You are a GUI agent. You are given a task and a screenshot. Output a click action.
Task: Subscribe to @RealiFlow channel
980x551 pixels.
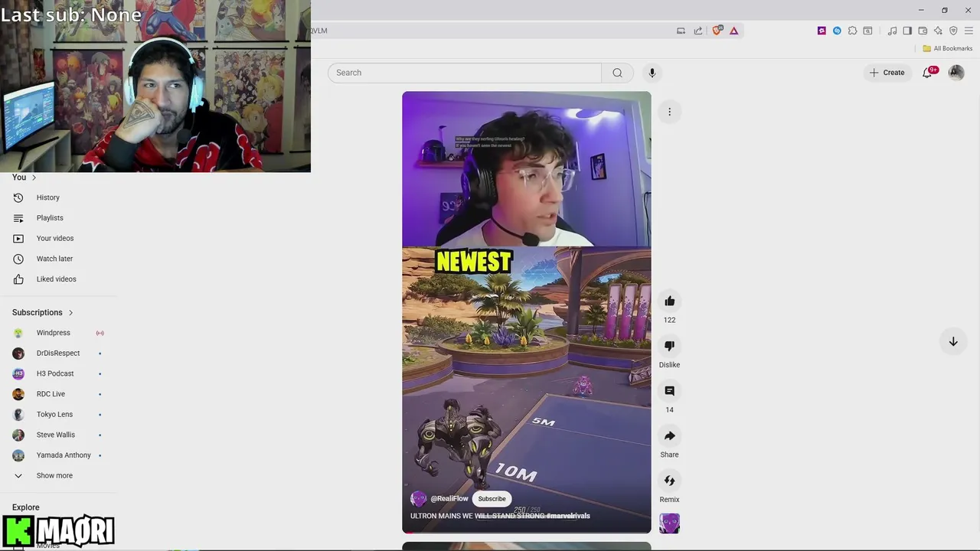[492, 499]
